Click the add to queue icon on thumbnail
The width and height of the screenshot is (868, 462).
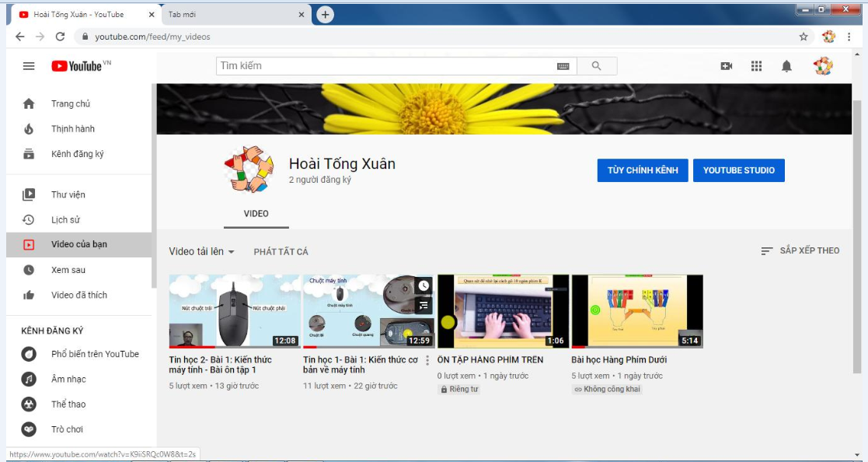(x=424, y=305)
